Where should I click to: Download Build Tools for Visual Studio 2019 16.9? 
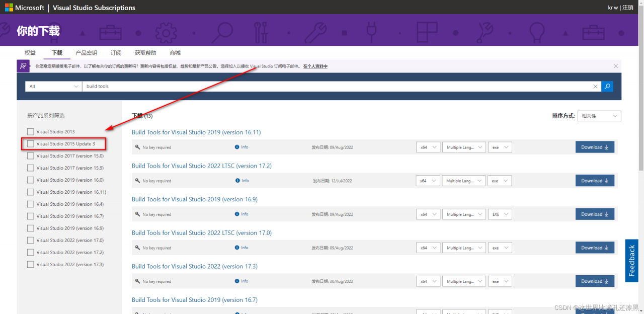point(595,214)
